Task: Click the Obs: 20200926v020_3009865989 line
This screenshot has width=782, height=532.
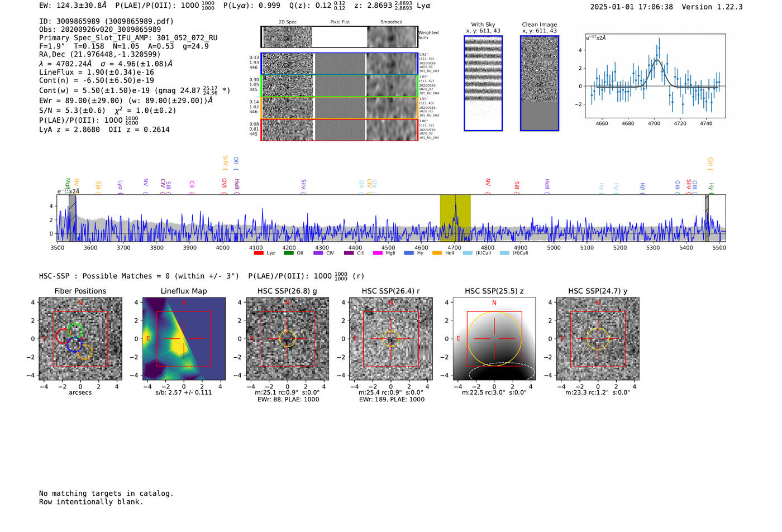Action: 100,29
